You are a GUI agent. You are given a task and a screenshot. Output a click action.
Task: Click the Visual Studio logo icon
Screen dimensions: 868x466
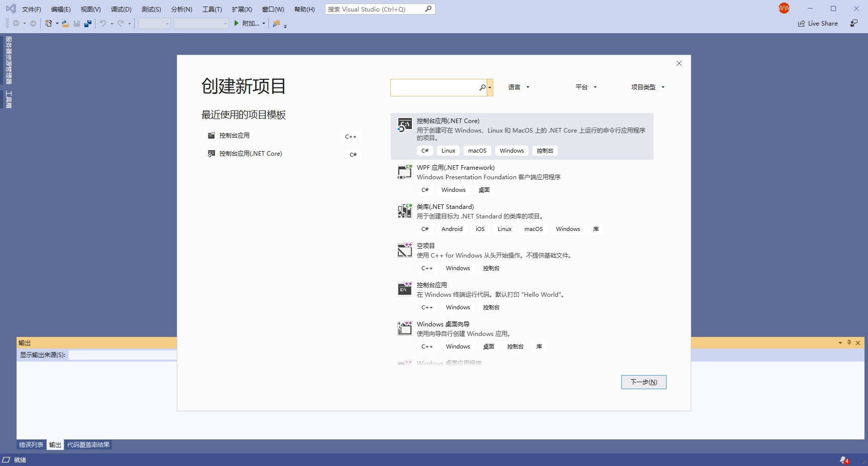pyautogui.click(x=11, y=9)
